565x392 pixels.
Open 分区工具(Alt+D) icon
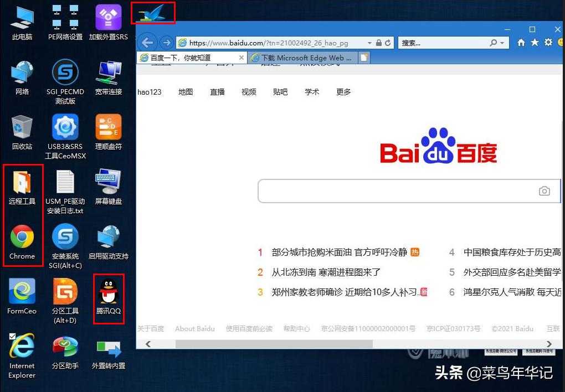[x=65, y=301]
